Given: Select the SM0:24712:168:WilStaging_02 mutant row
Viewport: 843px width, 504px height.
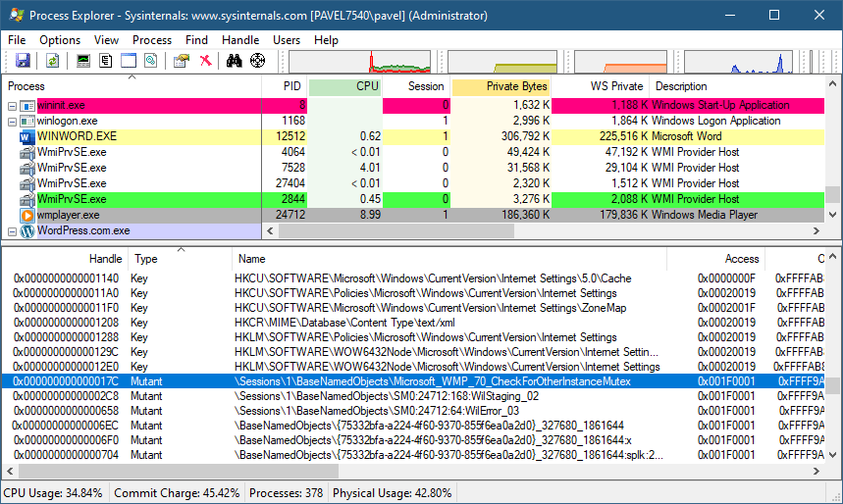Looking at the screenshot, I should pos(413,396).
